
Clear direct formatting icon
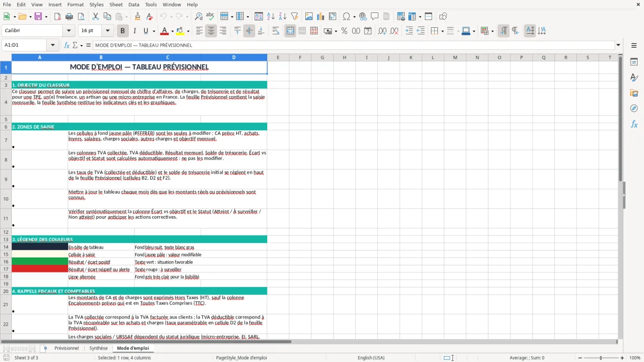coord(149,17)
